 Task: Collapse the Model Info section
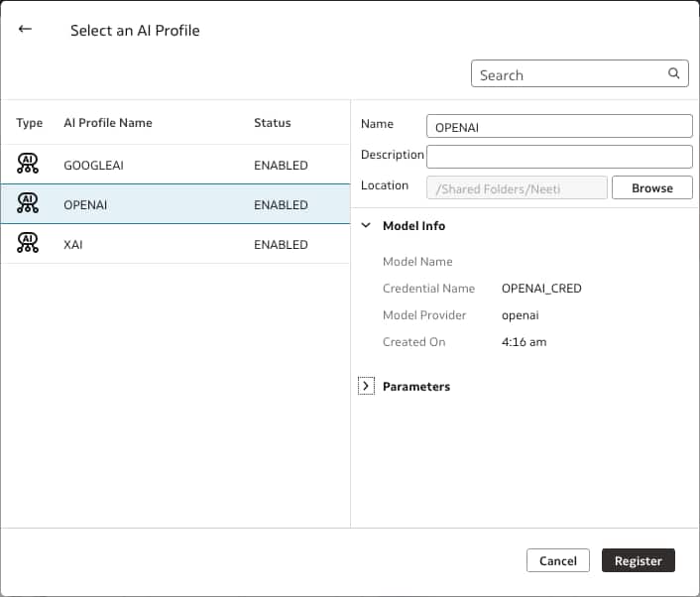coord(366,225)
